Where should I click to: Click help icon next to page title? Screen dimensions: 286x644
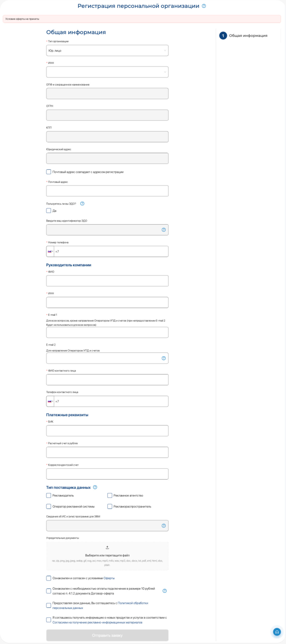pyautogui.click(x=204, y=6)
